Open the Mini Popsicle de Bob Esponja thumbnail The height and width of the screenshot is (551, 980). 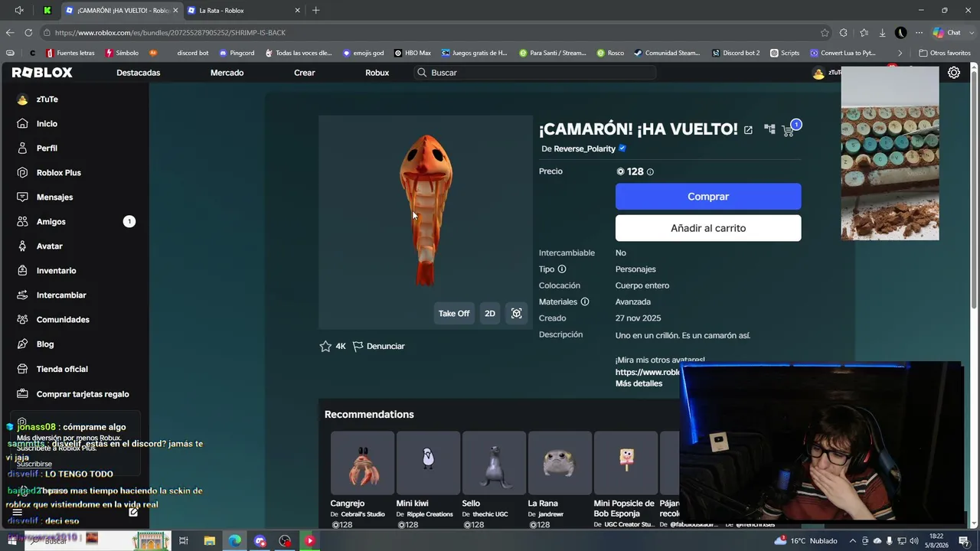pyautogui.click(x=626, y=464)
